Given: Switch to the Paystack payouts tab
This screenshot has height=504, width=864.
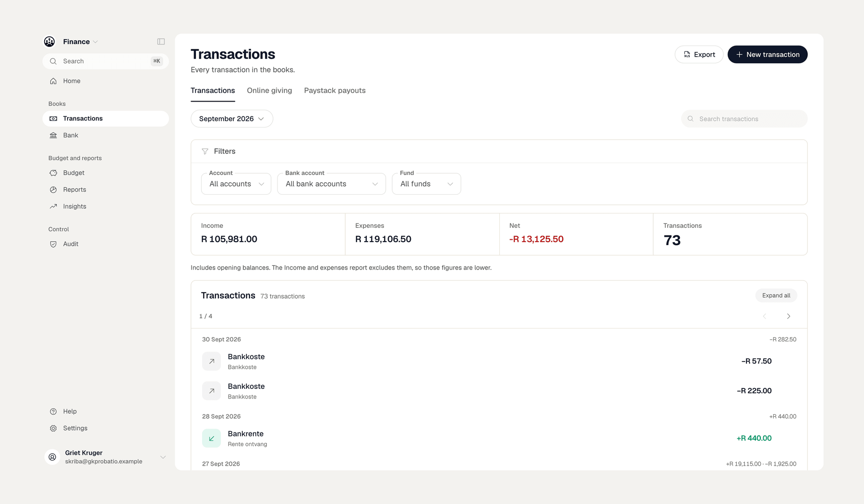Looking at the screenshot, I should (x=335, y=91).
